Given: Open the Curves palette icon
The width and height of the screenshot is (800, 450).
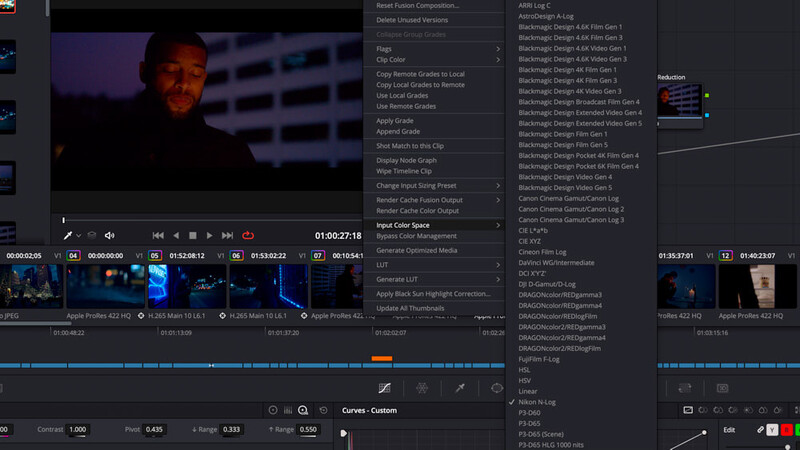Looking at the screenshot, I should [385, 388].
